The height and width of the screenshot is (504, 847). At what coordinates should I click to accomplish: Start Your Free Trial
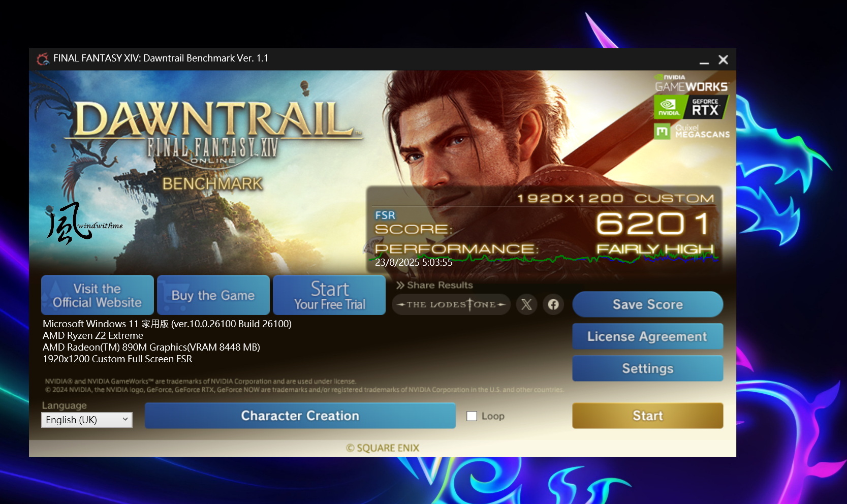pyautogui.click(x=329, y=295)
